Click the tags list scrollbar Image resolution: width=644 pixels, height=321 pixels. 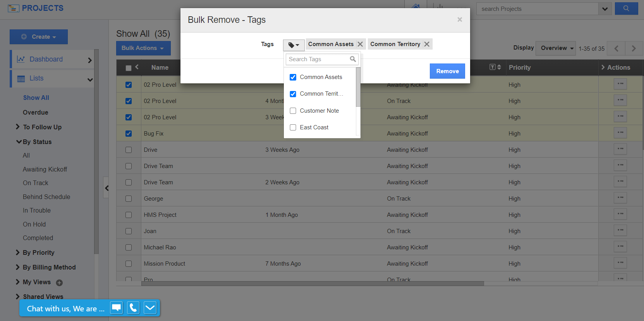(x=358, y=87)
